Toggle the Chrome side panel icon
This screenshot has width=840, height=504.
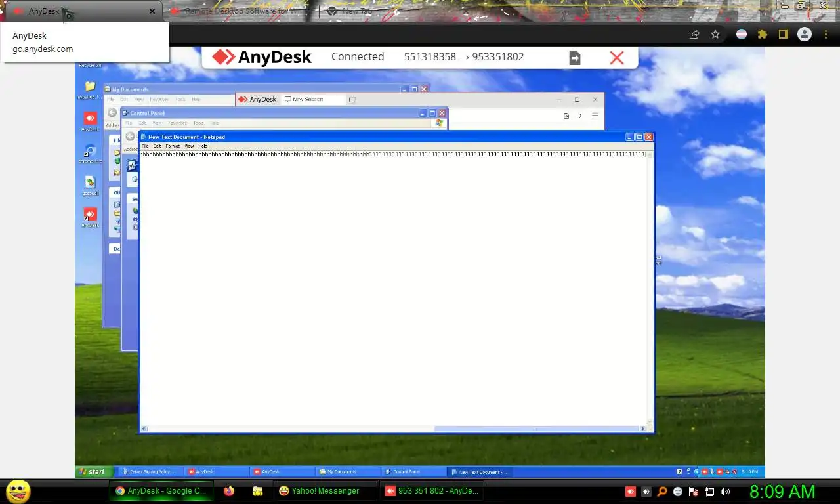coord(783,34)
